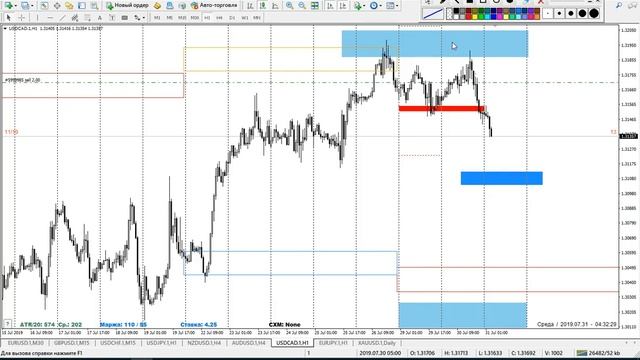
Task: Tile chart windows icon
Action: pyautogui.click(x=315, y=6)
